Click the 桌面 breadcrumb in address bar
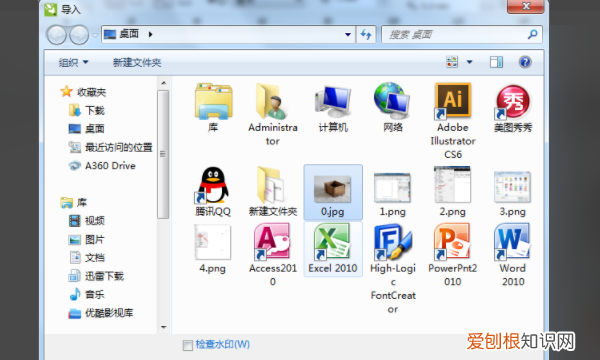Image resolution: width=600 pixels, height=360 pixels. [129, 34]
